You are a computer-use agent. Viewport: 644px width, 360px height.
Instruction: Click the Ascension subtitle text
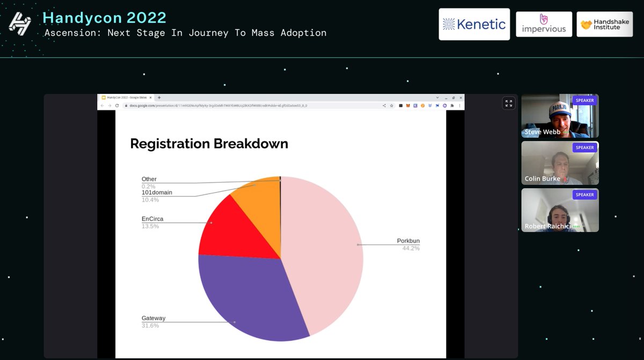click(x=185, y=33)
